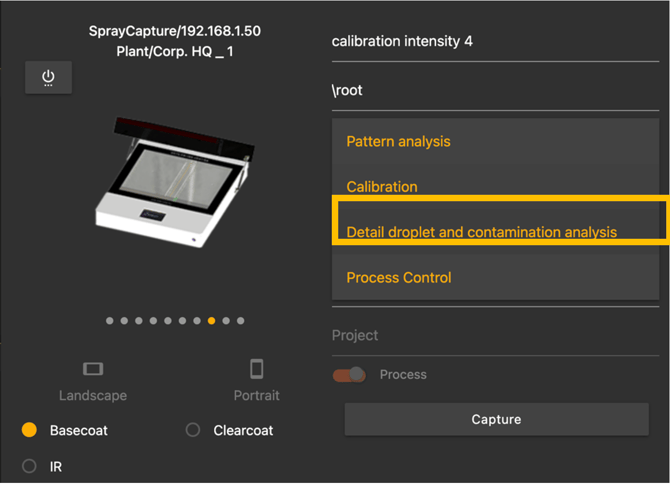
Task: Open the Process Control entry
Action: [x=398, y=277]
